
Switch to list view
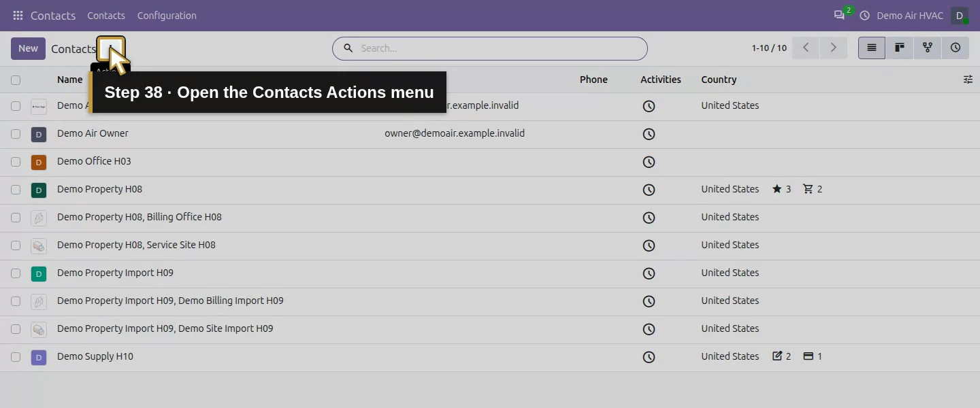coord(872,48)
